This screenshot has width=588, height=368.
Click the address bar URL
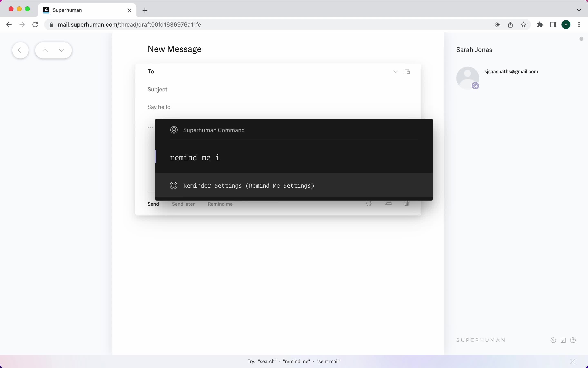pos(129,25)
